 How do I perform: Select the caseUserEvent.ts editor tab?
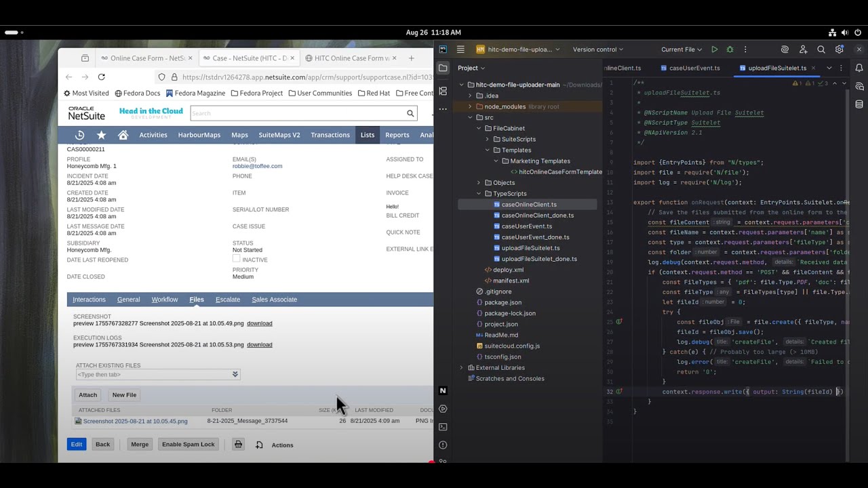[x=690, y=68]
